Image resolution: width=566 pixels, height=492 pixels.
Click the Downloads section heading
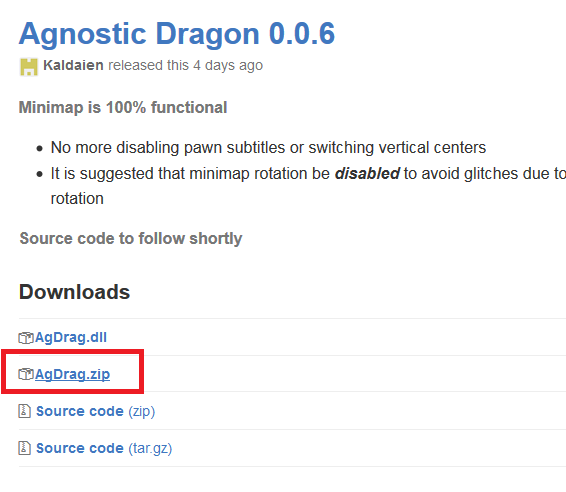tap(74, 292)
